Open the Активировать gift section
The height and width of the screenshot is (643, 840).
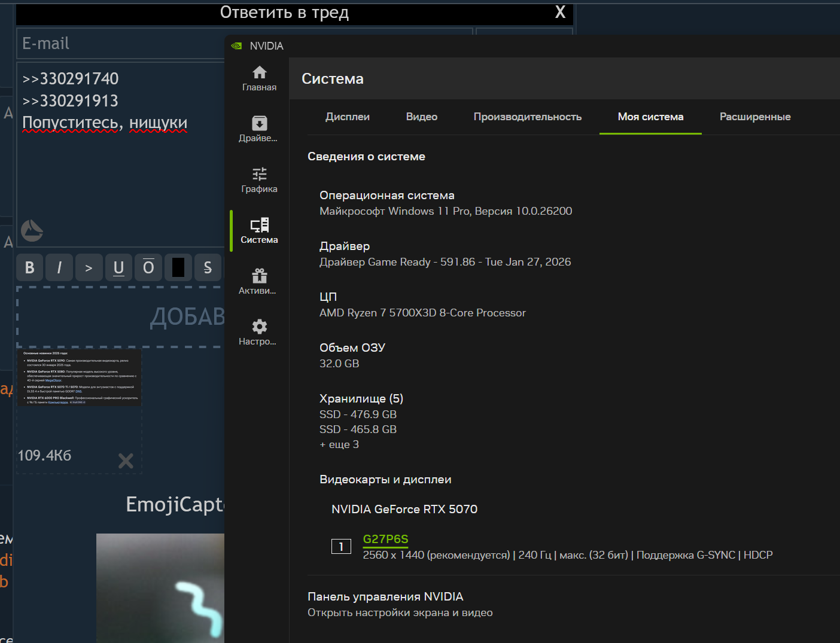click(259, 282)
